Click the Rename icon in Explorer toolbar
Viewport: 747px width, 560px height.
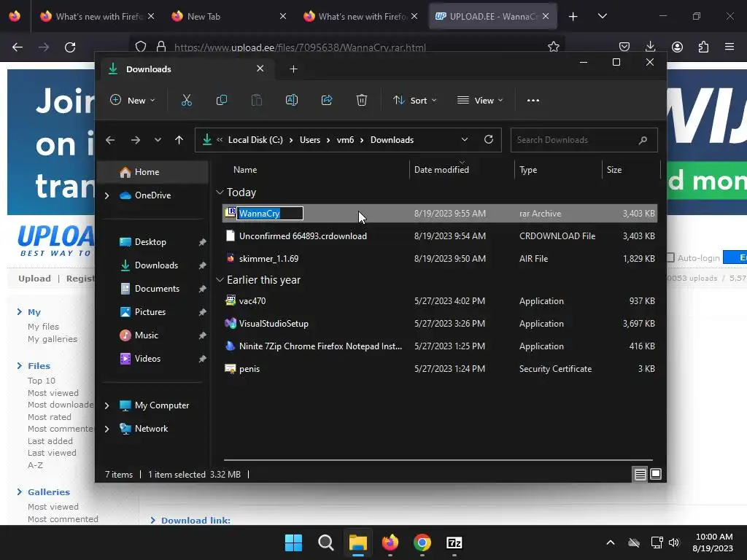click(x=292, y=100)
